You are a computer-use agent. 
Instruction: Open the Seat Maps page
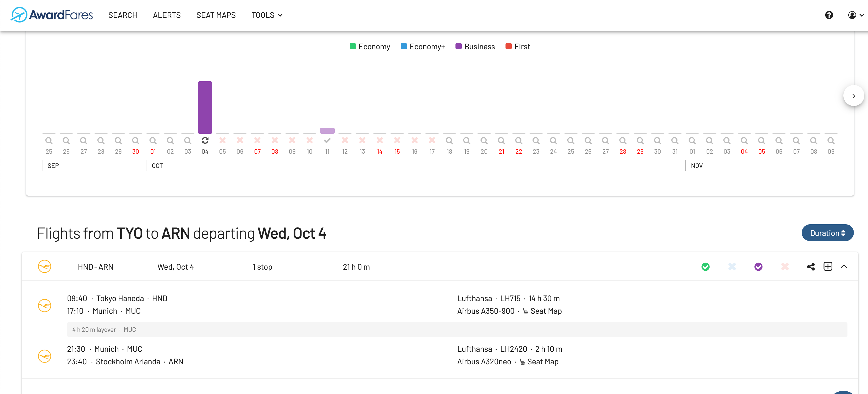(216, 15)
